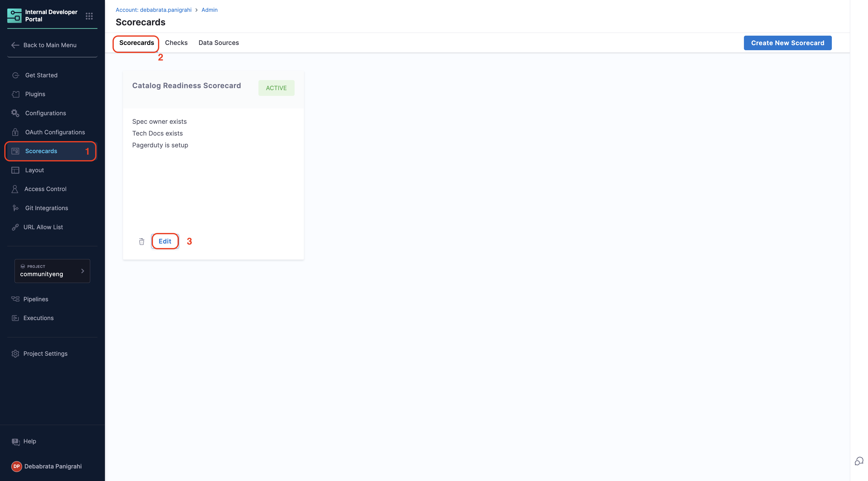Click the Back to Main Menu arrow
The image size is (868, 481).
(x=15, y=45)
